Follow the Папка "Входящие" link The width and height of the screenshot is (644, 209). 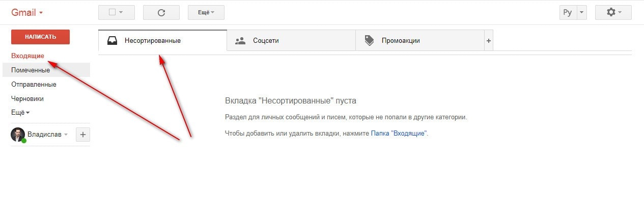[399, 134]
